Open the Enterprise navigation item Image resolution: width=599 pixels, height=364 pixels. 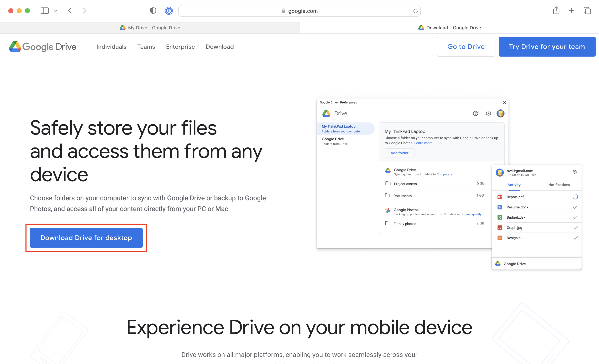coord(180,47)
